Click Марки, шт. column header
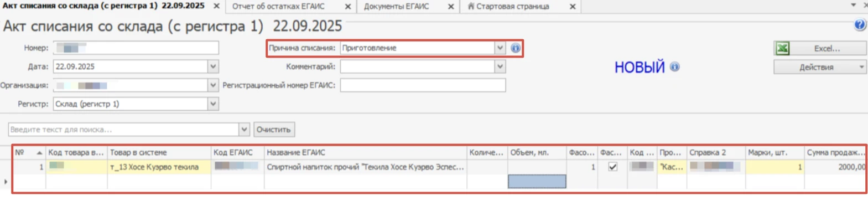Screen dimensions: 868x206 (775, 152)
